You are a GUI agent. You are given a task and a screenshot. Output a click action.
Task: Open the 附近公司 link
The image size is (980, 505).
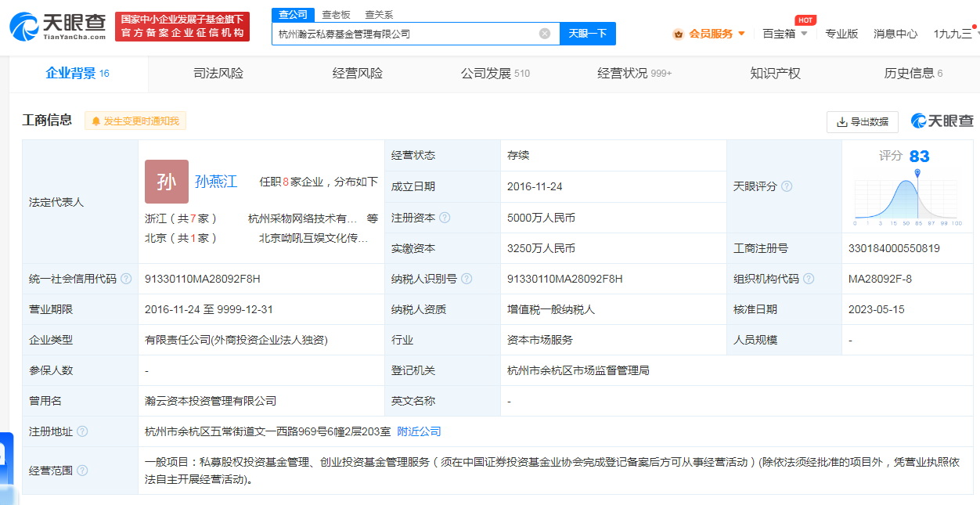pyautogui.click(x=420, y=431)
